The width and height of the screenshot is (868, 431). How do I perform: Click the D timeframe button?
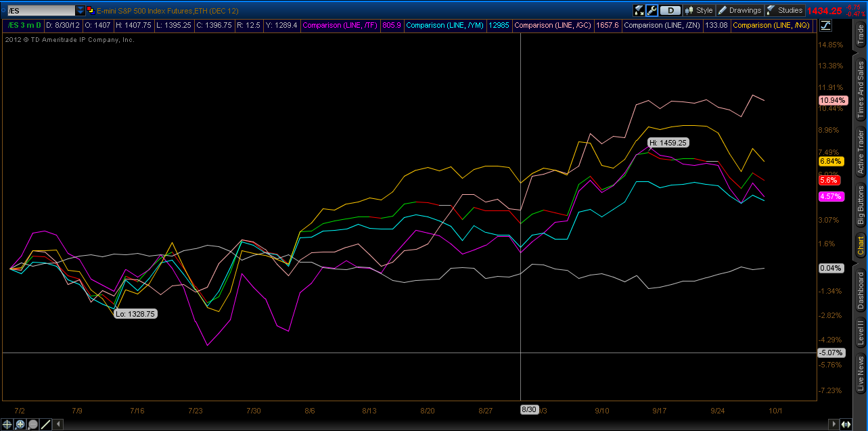(670, 10)
